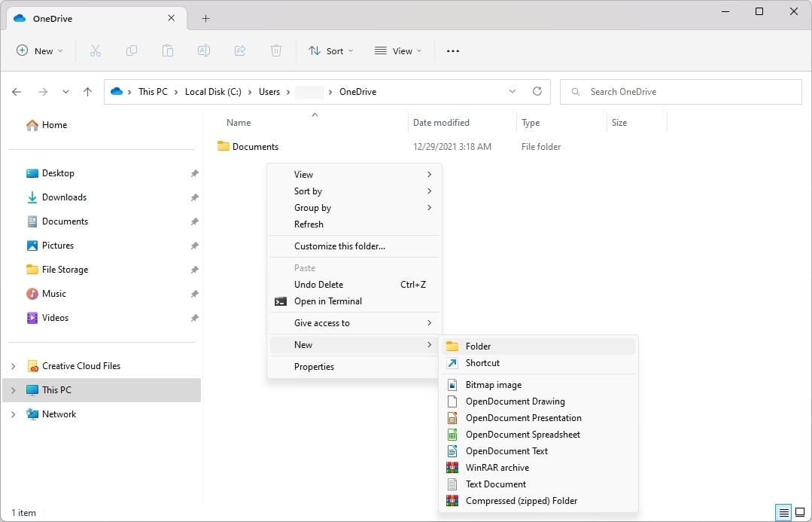The image size is (812, 522).
Task: Click chevron after Users in breadcrumb
Action: pos(288,92)
